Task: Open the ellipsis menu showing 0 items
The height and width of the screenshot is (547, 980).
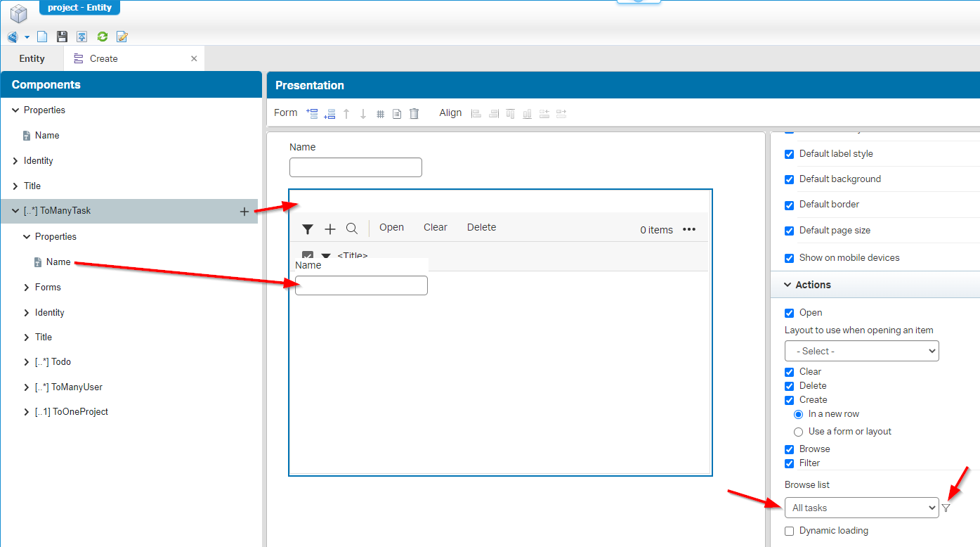Action: [689, 229]
